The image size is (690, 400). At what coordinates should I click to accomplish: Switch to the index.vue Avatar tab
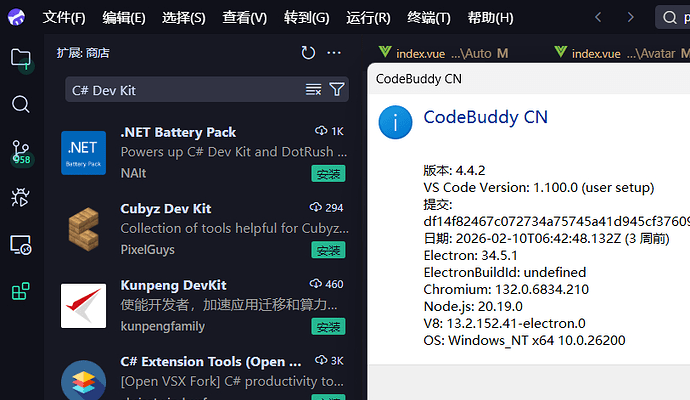point(630,53)
